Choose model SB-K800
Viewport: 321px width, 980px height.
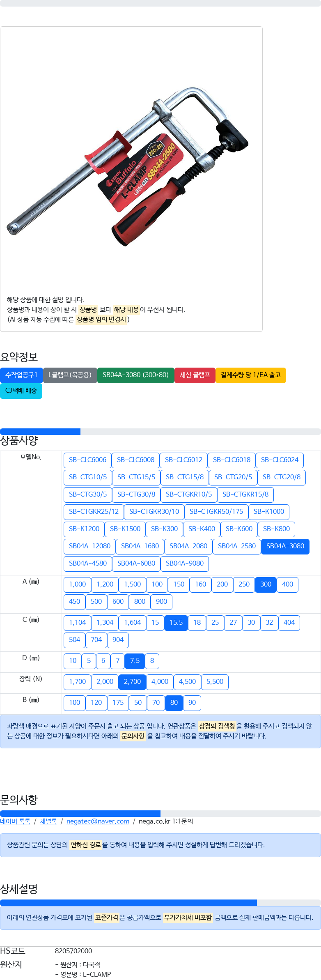click(276, 529)
